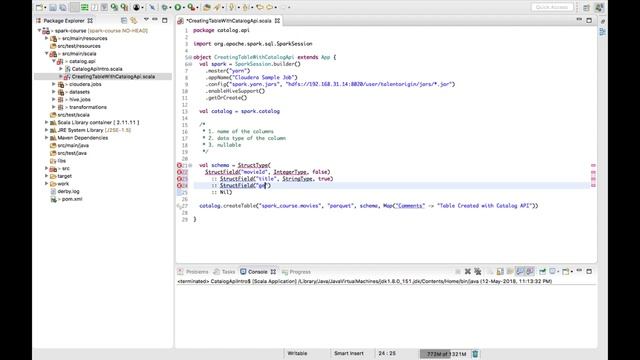Screen dimensions: 640x360
Task: Click the Debug bug icon in toolbar
Action: click(164, 7)
